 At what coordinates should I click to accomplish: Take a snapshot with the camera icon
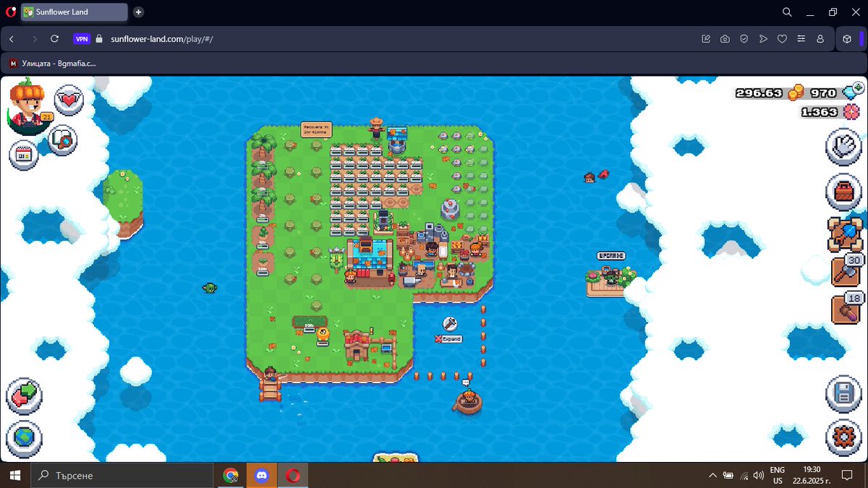coord(725,39)
